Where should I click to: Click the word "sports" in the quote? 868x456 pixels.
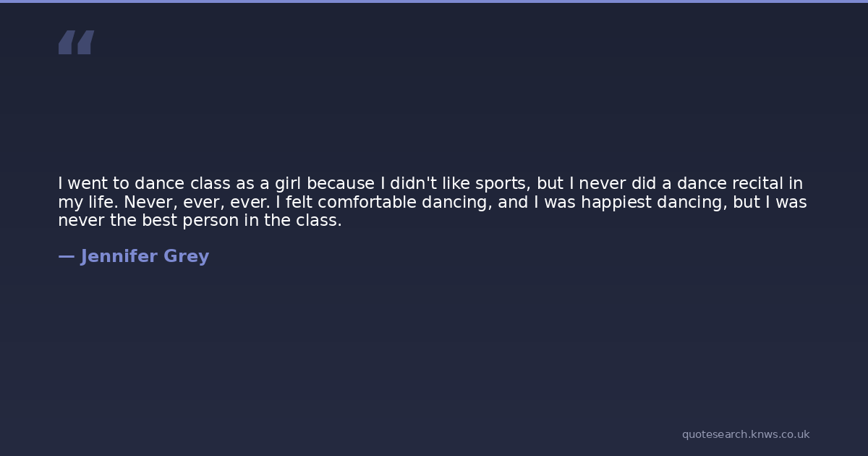coord(503,184)
